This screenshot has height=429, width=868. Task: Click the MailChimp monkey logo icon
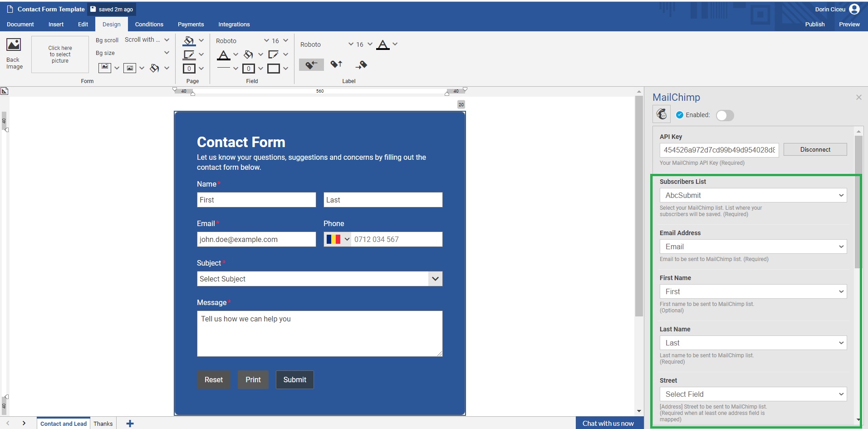[x=662, y=114]
